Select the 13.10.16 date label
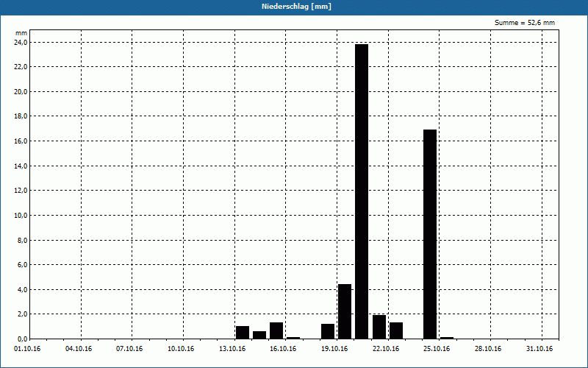 tap(232, 349)
